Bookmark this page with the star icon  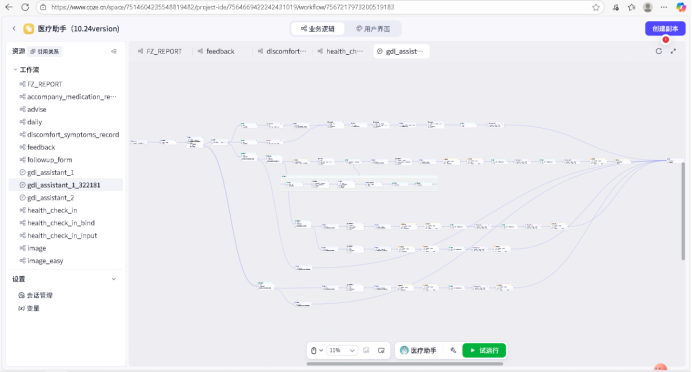[x=596, y=7]
